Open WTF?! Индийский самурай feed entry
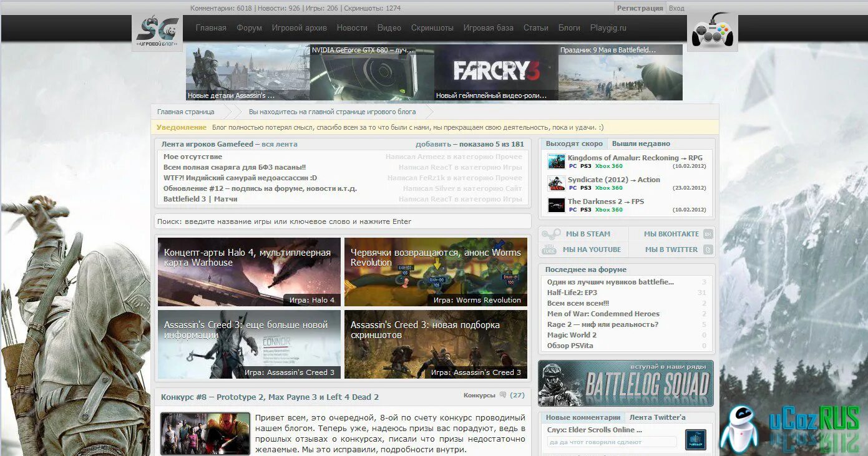This screenshot has width=868, height=456. (x=240, y=178)
